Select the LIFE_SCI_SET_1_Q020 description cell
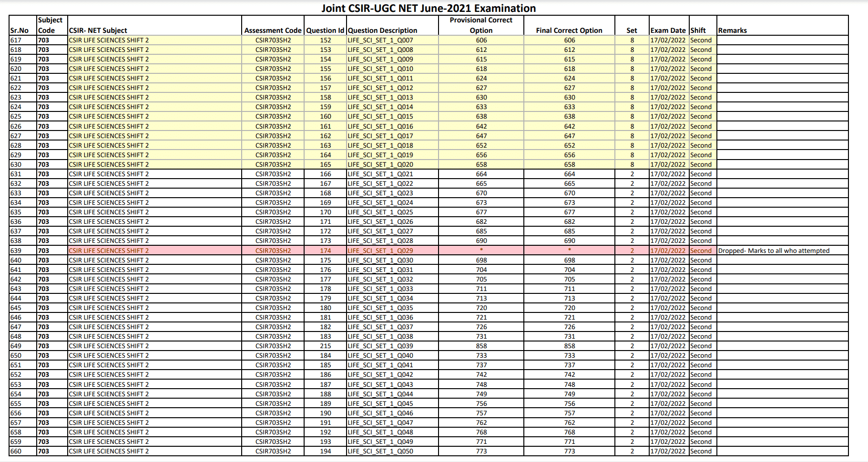Image resolution: width=868 pixels, height=462 pixels. (x=380, y=165)
